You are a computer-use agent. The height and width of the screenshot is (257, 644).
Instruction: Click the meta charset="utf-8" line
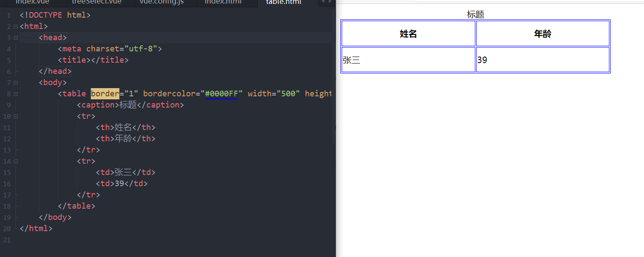(x=110, y=49)
